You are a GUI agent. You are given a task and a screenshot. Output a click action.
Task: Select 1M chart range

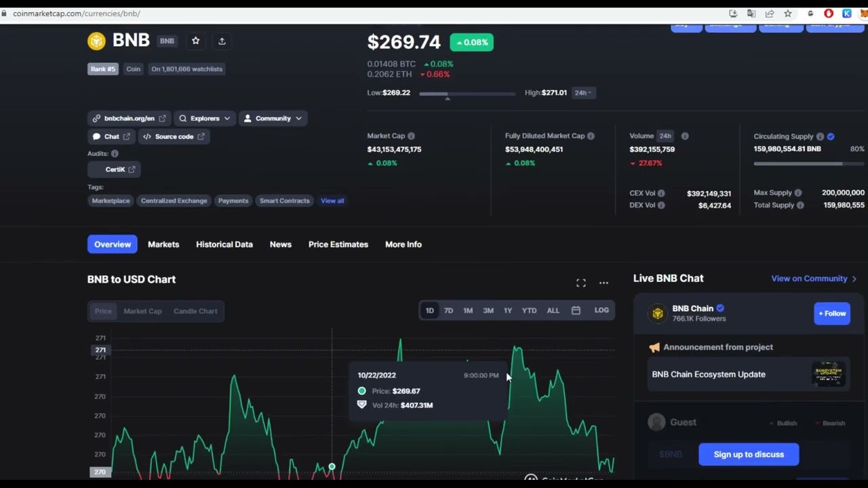468,310
